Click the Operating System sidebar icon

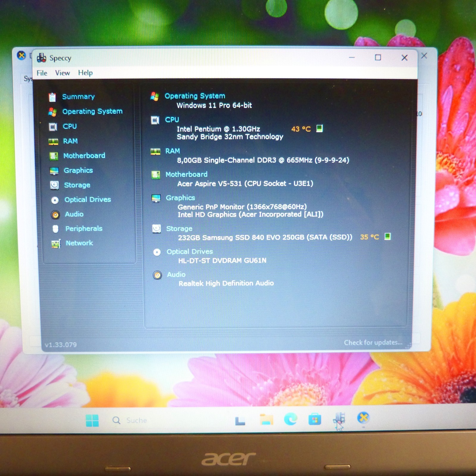pos(53,112)
